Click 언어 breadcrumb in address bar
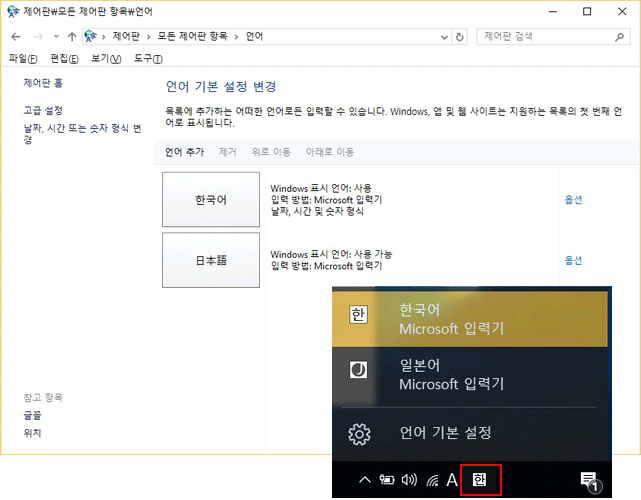Viewport: 641px width, 500px height. point(254,37)
